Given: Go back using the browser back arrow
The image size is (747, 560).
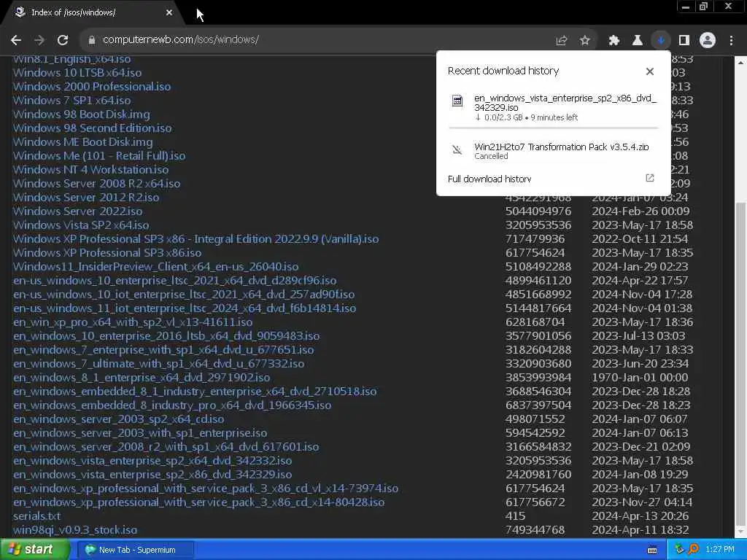Looking at the screenshot, I should 16,40.
